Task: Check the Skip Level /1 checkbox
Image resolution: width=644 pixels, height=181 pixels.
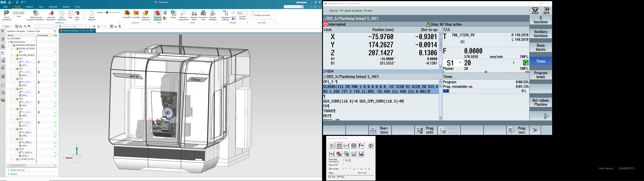Action: coord(351,169)
